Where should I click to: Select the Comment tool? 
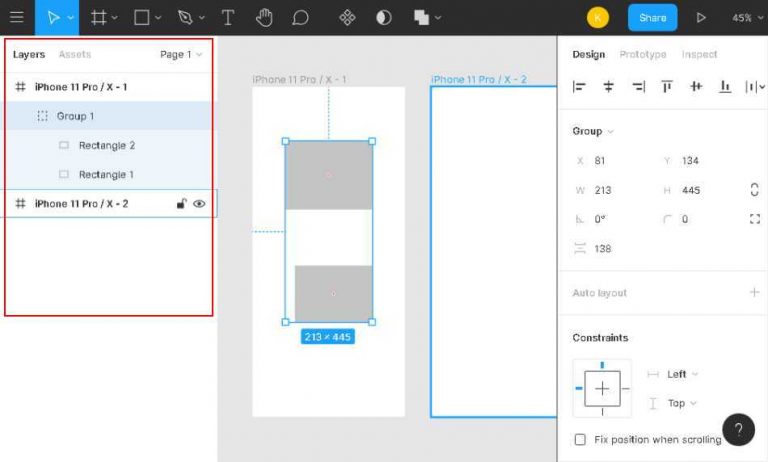coord(300,17)
